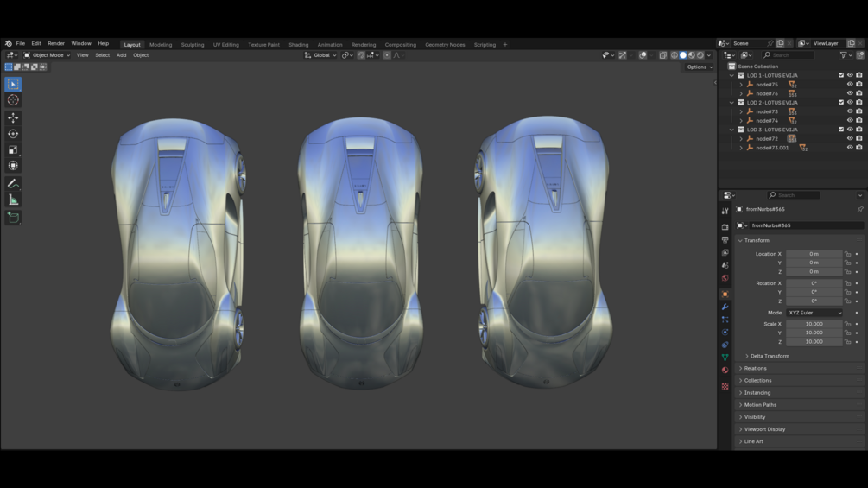
Task: Open the Material properties tab
Action: 725,371
